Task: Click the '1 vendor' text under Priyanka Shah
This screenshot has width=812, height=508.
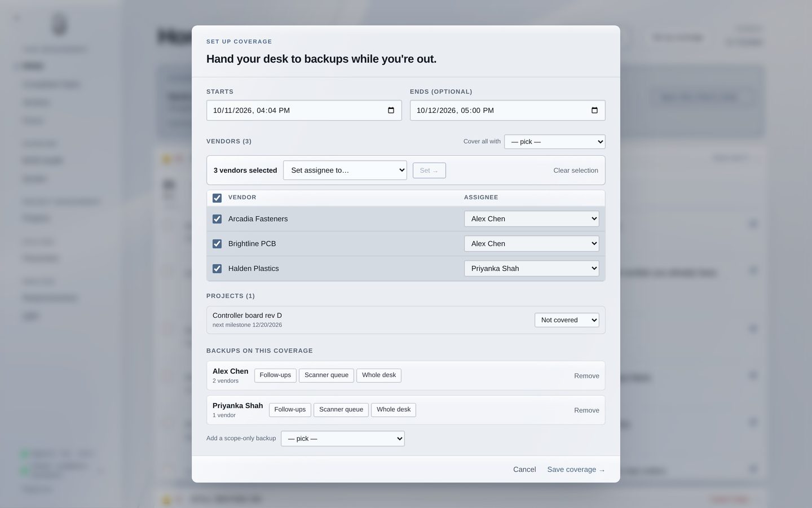Action: point(224,415)
